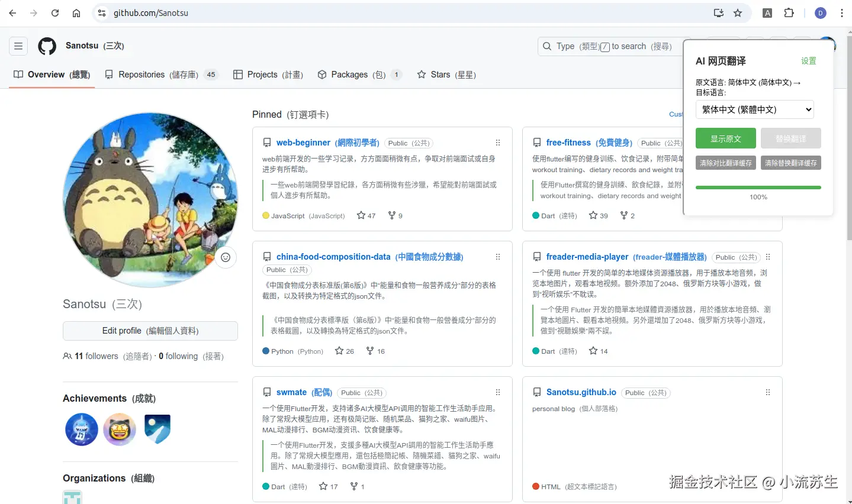
Task: Open Chrome's three-dot browser menu
Action: (841, 12)
